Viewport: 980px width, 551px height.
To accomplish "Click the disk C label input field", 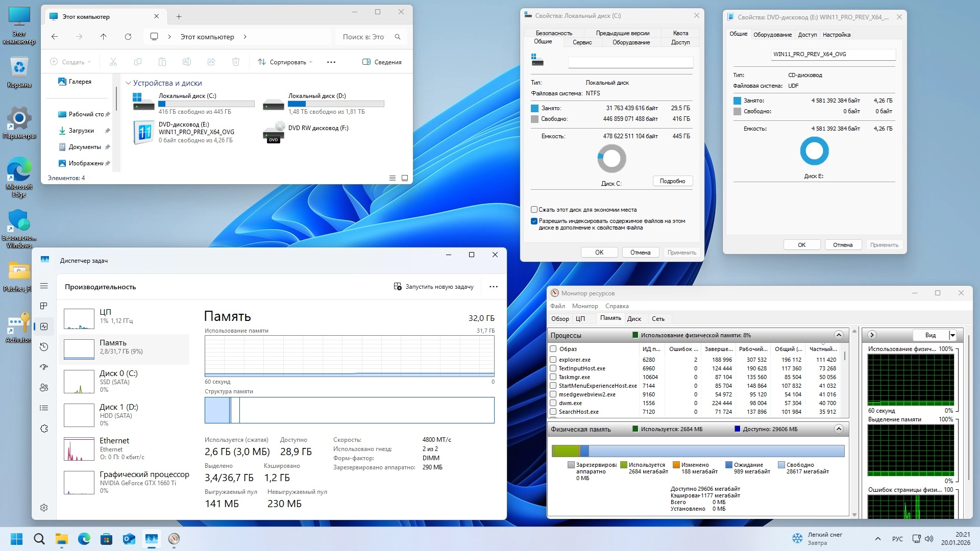I will click(630, 63).
